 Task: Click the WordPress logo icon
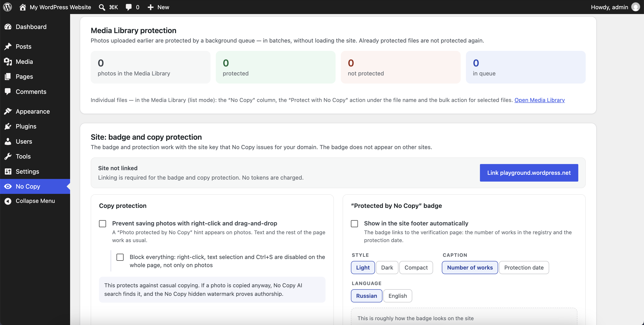[7, 7]
